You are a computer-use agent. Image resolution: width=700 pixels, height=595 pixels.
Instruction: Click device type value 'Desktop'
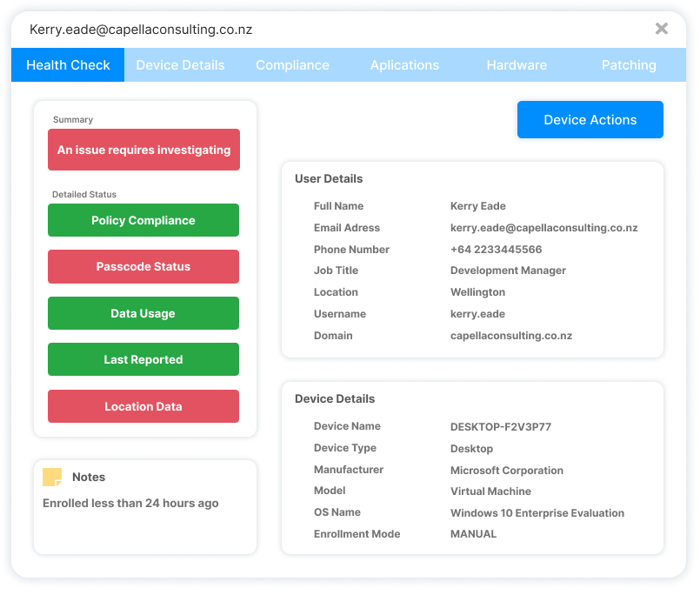click(x=471, y=449)
